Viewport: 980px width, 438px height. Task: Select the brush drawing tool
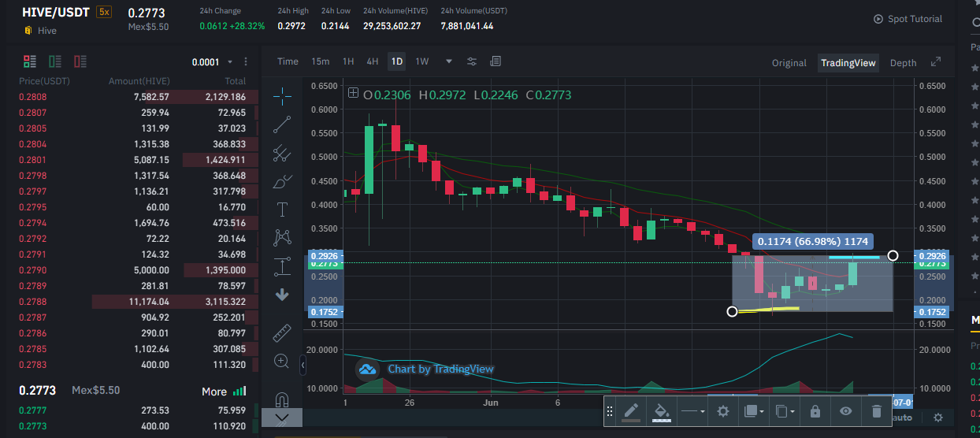click(282, 182)
